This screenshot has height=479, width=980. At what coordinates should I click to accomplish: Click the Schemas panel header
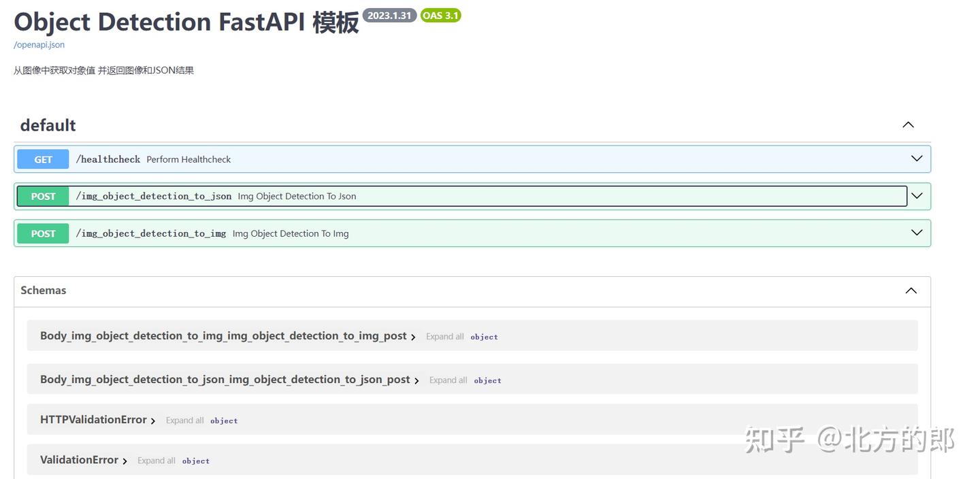[43, 290]
